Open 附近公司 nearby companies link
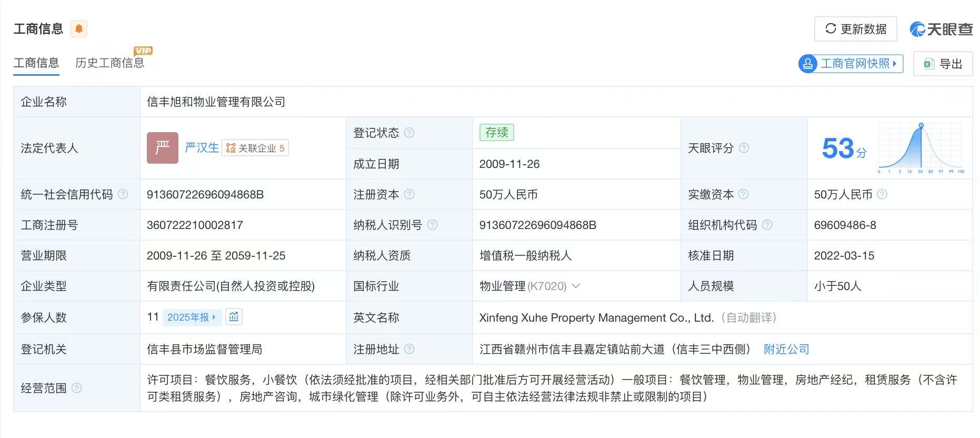Screen dimensions: 980x438 (786, 349)
